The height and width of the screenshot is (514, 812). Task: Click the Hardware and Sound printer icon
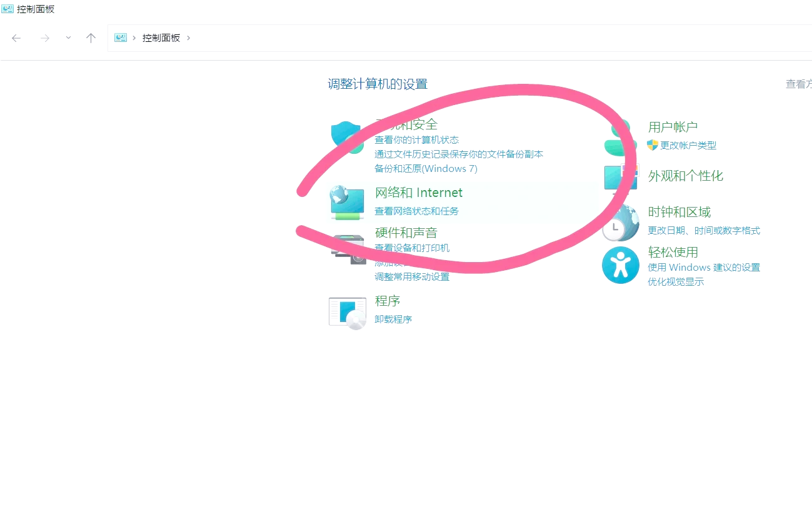pos(348,248)
